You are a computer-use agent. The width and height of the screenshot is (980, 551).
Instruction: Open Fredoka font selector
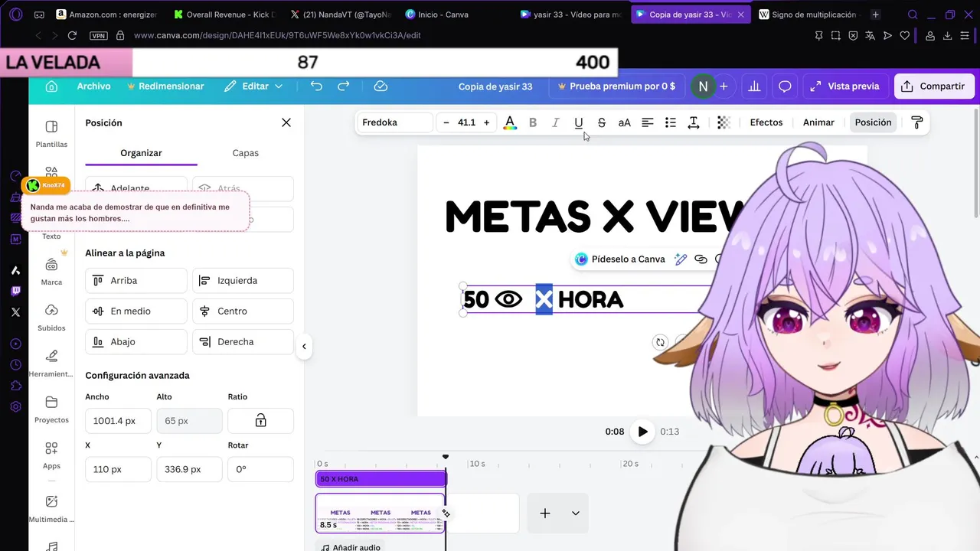pyautogui.click(x=396, y=122)
